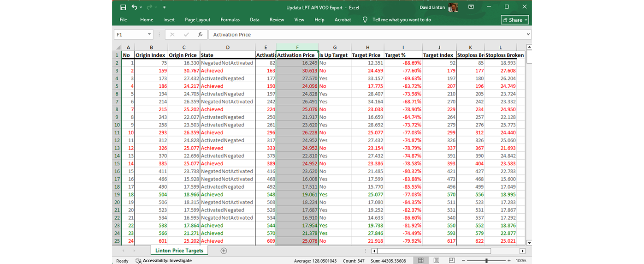Click the Select All corner triangle
Image resolution: width=644 pixels, height=264 pixels.
[x=118, y=48]
